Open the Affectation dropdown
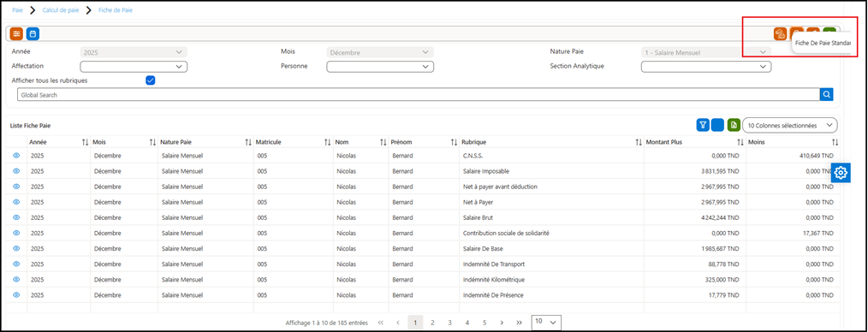 pyautogui.click(x=134, y=67)
